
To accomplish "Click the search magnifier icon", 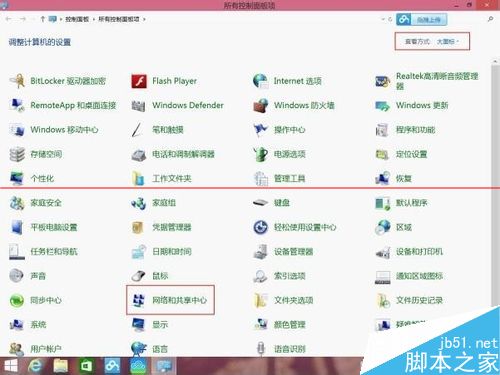I will tap(490, 19).
